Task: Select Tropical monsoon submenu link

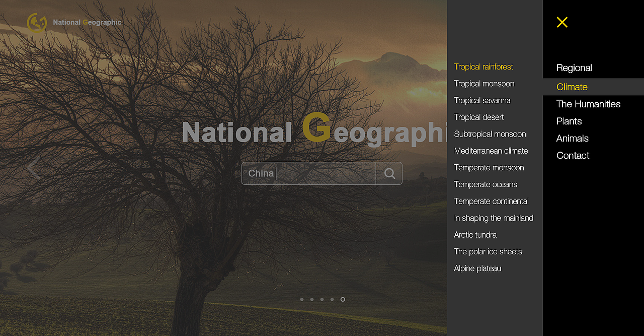Action: 484,84
